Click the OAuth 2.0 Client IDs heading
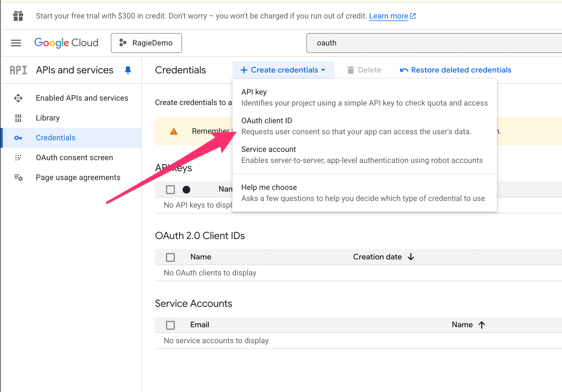This screenshot has height=392, width=562. click(x=200, y=236)
